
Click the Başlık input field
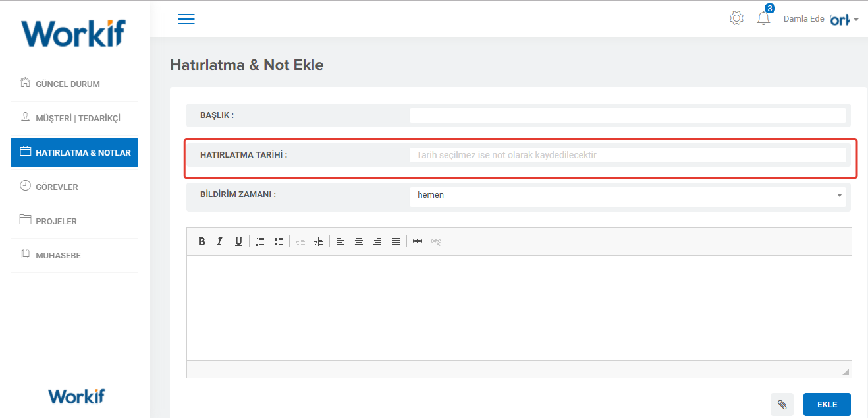tap(628, 115)
